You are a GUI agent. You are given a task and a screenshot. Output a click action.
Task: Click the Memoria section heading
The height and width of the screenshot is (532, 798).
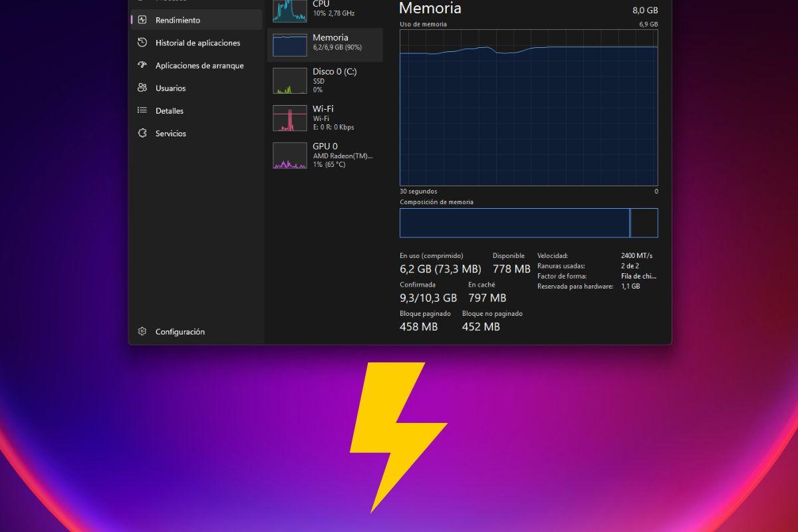(x=430, y=9)
